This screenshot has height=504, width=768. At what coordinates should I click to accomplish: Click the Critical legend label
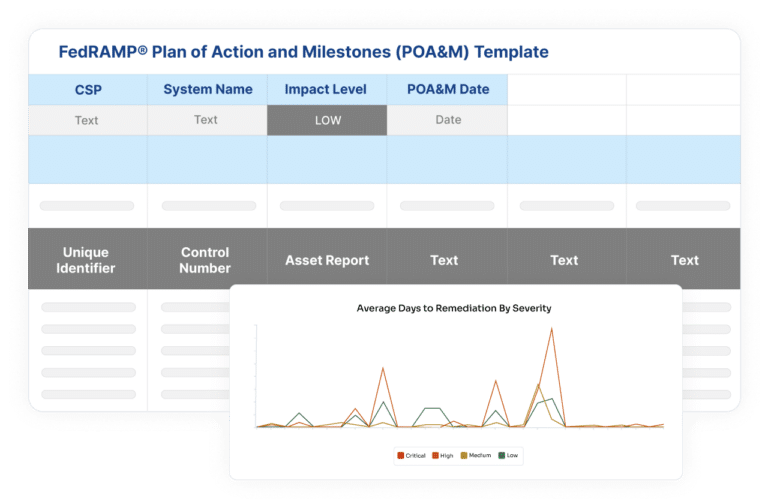[x=415, y=456]
